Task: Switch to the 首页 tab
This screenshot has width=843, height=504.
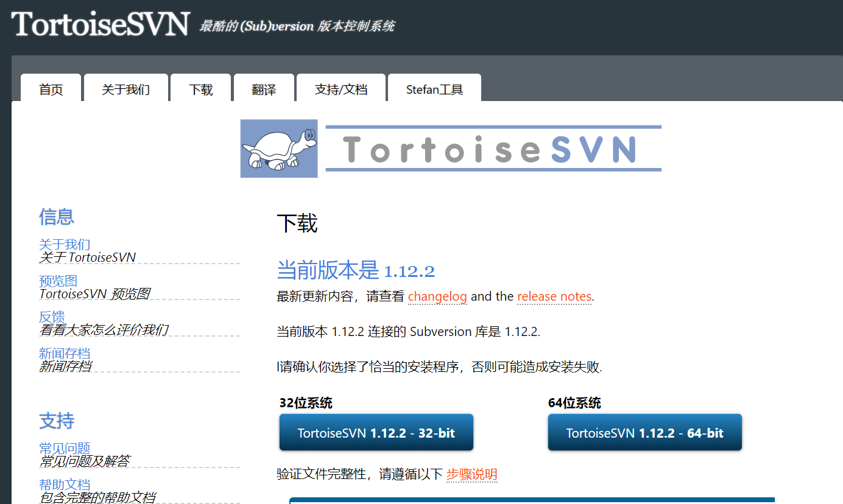Action: (x=51, y=88)
